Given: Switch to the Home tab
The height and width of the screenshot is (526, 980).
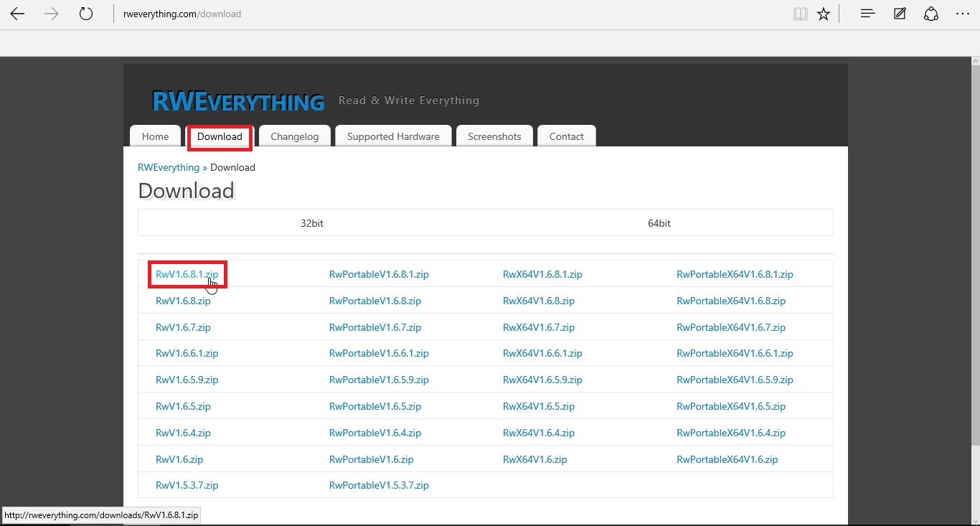Looking at the screenshot, I should point(155,136).
